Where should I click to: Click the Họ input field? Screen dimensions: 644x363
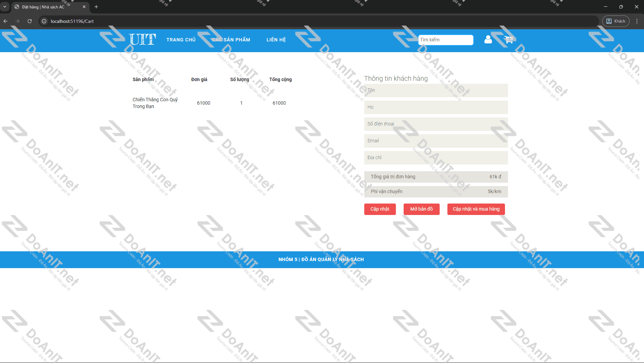point(436,107)
